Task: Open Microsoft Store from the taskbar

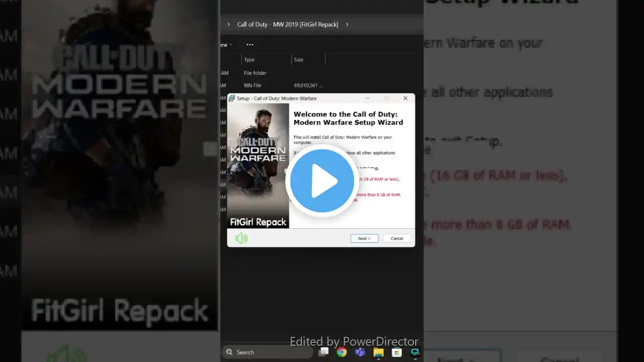Action: [x=396, y=352]
